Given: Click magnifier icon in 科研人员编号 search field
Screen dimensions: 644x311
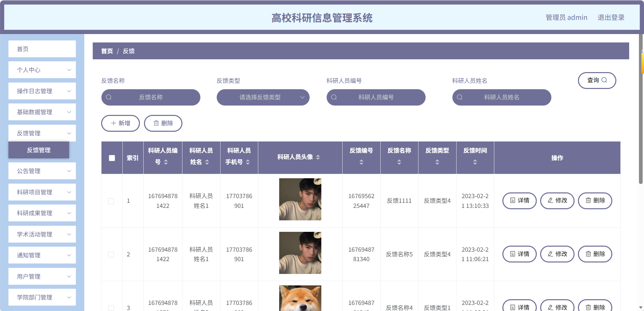Looking at the screenshot, I should pyautogui.click(x=334, y=97).
